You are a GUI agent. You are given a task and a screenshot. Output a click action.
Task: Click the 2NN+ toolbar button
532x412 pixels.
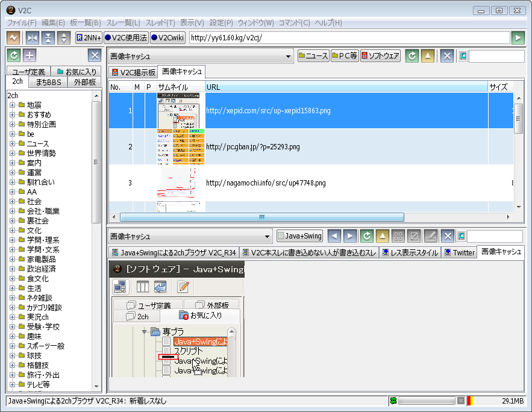point(88,37)
